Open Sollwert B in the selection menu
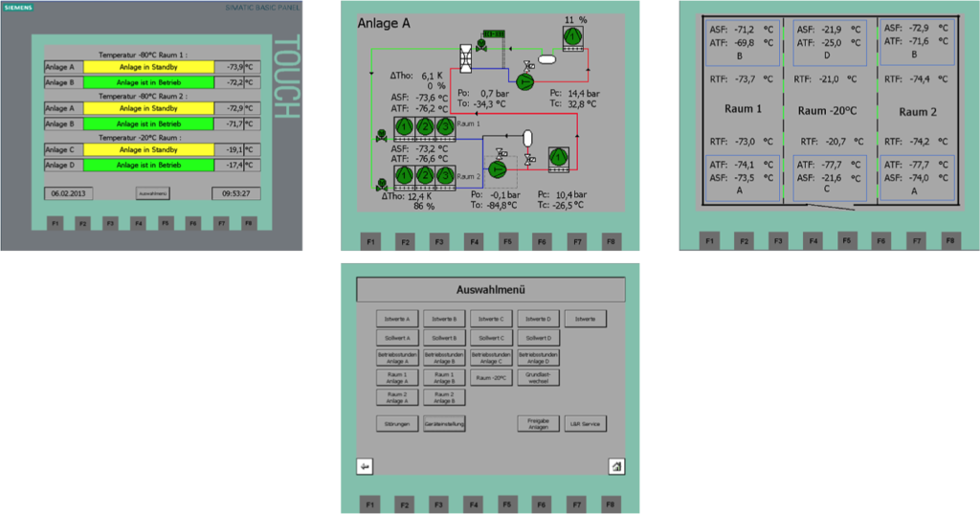Screen dimensions: 980x514 click(x=443, y=338)
